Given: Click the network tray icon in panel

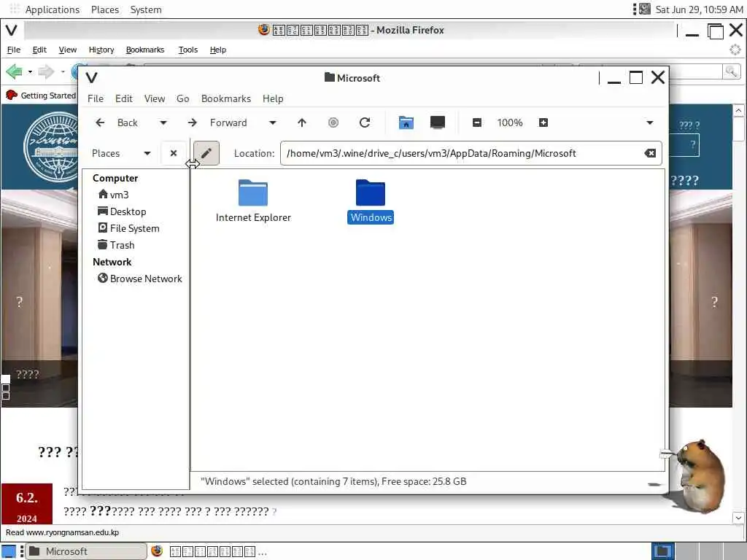Looking at the screenshot, I should pos(645,9).
